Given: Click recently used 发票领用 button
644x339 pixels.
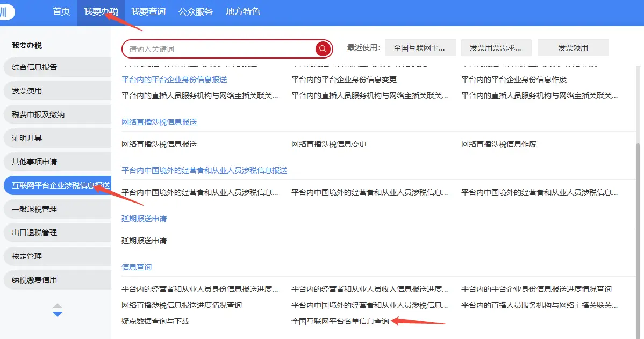Looking at the screenshot, I should [573, 48].
